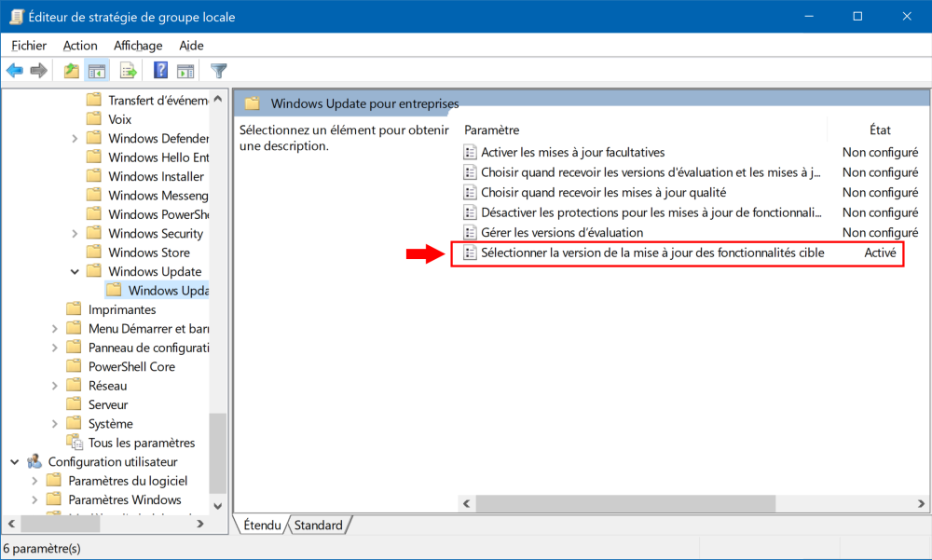932x560 pixels.
Task: Minimize the Éditeur de stratégie window
Action: click(x=809, y=16)
